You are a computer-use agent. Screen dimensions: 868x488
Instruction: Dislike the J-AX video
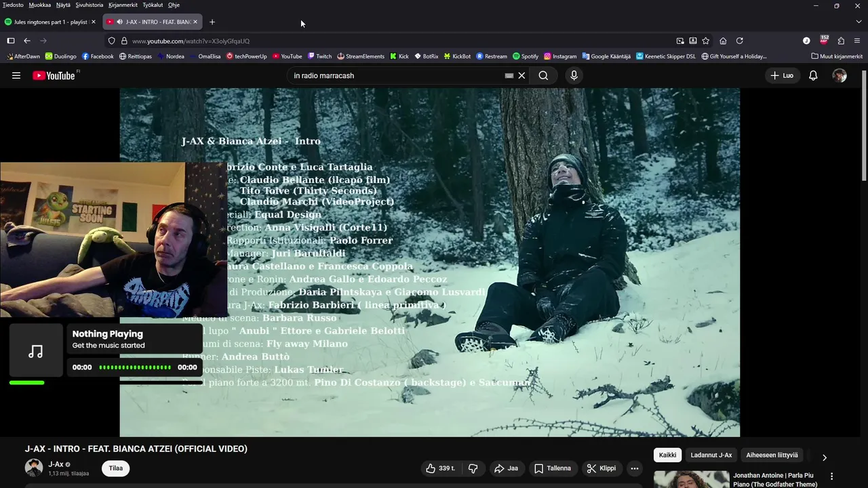coord(473,468)
